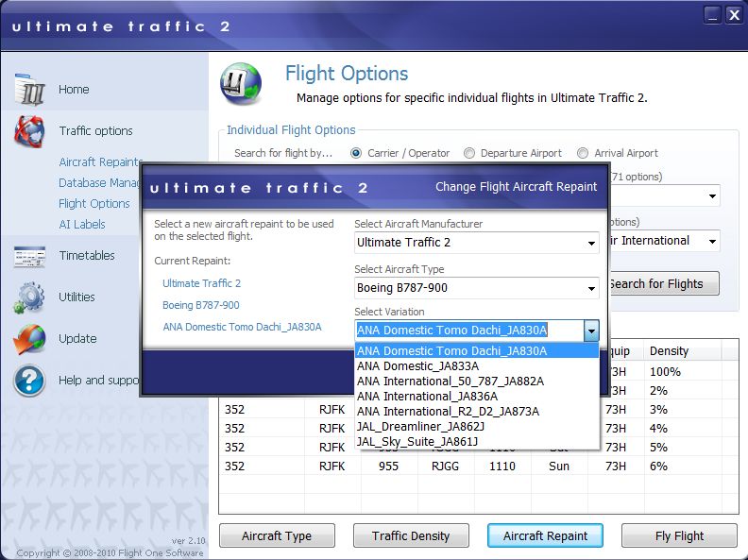Choose JAL_Dreamliner_JA862J variation

tap(477, 427)
